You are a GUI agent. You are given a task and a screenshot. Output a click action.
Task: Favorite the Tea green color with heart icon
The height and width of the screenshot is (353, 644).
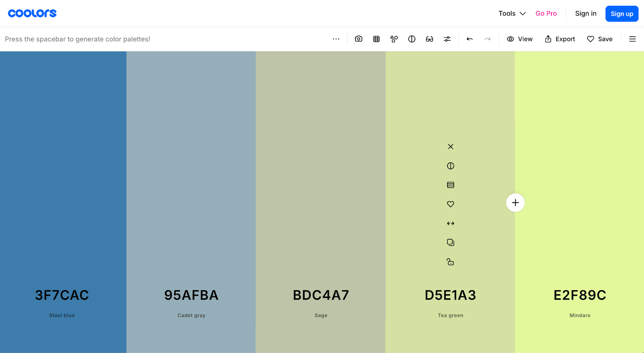(450, 204)
